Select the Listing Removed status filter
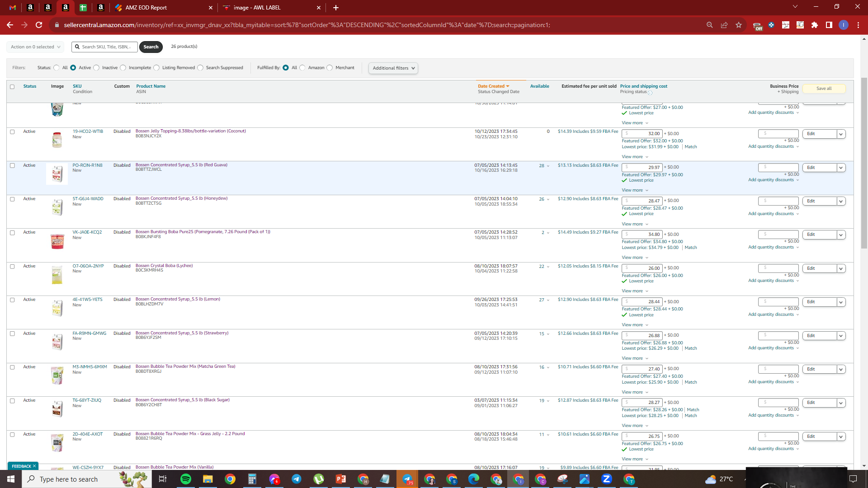Image resolution: width=868 pixels, height=488 pixels. point(156,68)
